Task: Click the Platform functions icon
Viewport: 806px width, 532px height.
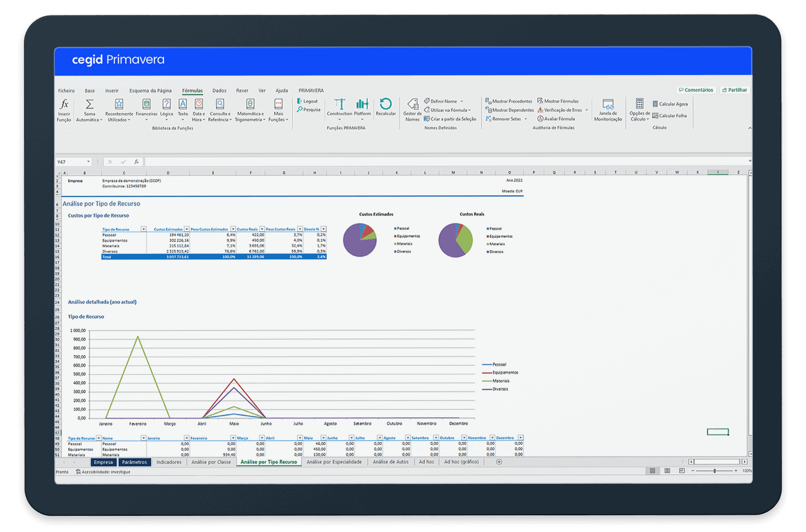Action: point(362,104)
